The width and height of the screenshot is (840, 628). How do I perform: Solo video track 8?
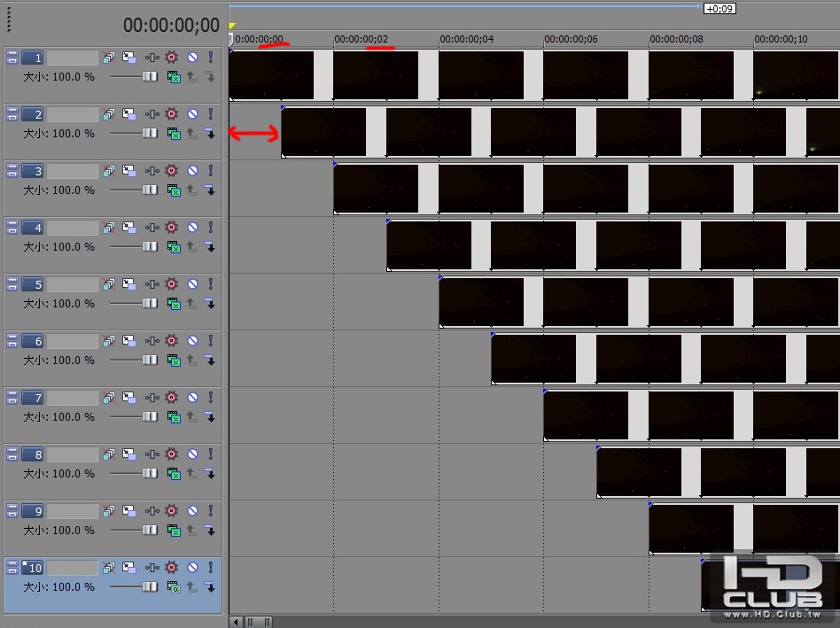coord(211,454)
